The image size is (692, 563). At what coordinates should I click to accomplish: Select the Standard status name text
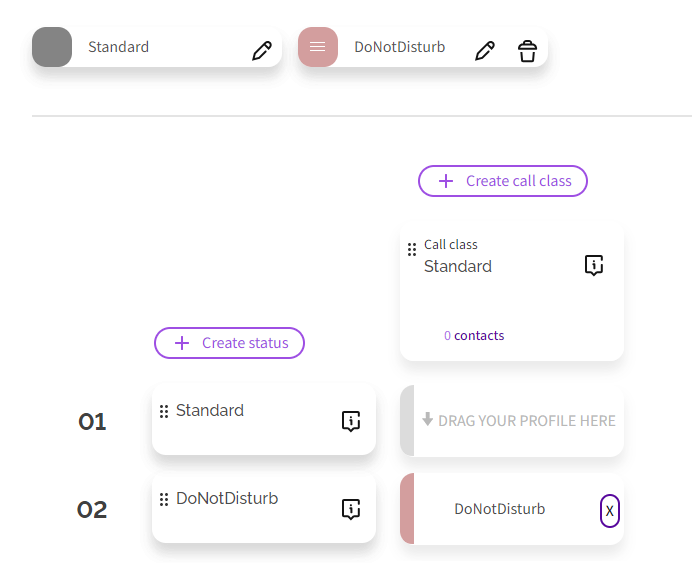point(210,410)
